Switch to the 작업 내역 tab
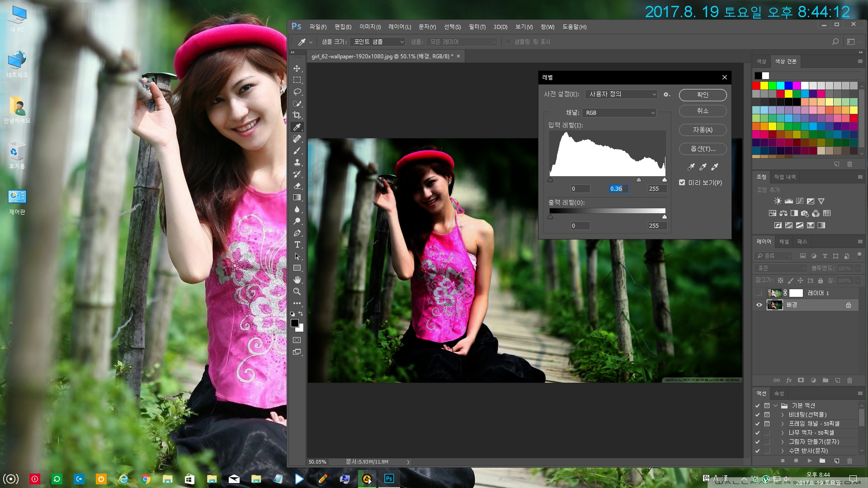868x488 pixels. coord(785,177)
